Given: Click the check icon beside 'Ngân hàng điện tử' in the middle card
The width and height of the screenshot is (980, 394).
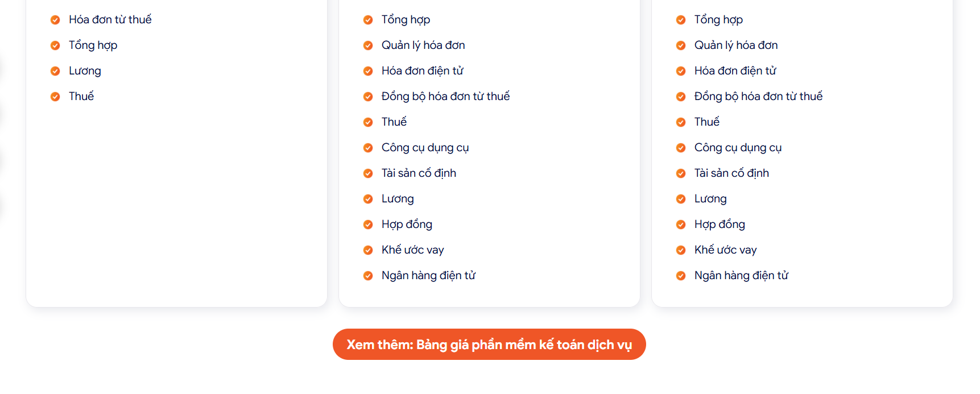Looking at the screenshot, I should [x=368, y=276].
